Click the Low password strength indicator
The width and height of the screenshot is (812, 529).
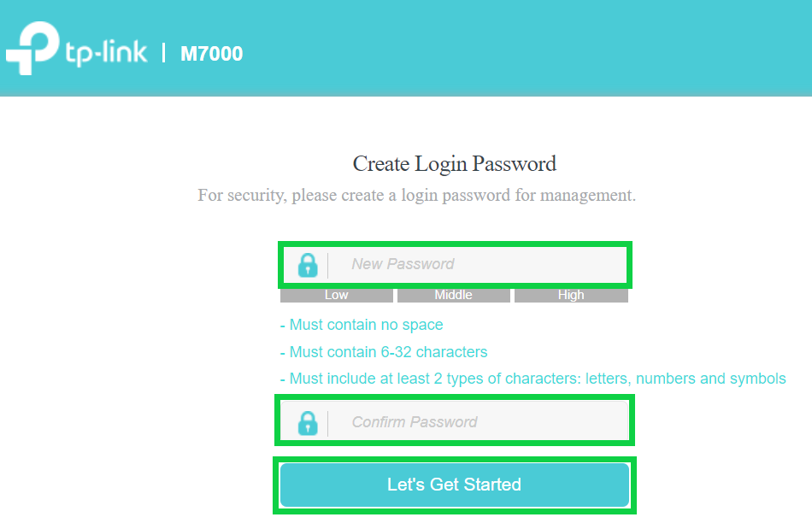[337, 296]
